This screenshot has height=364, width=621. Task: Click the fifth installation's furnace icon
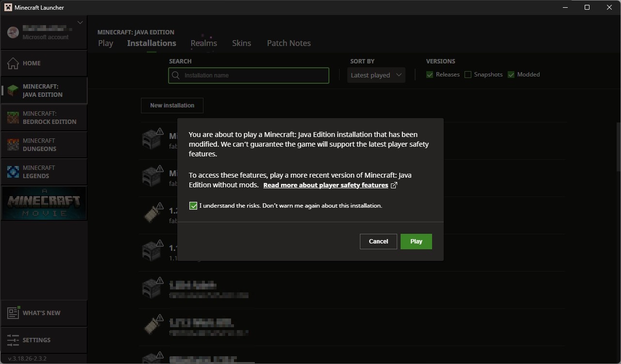(152, 288)
